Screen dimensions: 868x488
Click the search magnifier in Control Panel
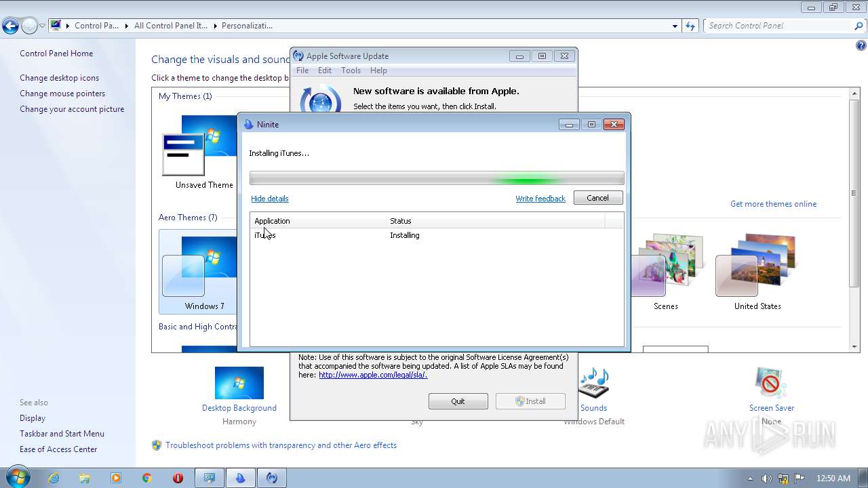click(x=859, y=26)
